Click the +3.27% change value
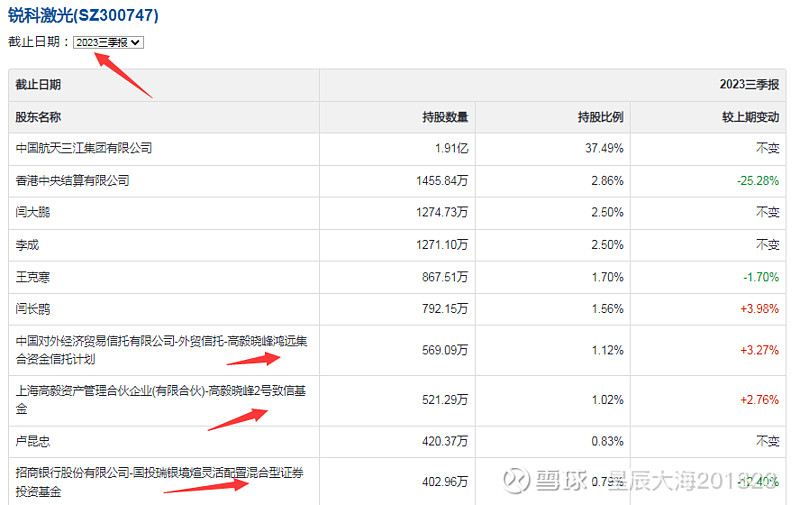The image size is (800, 505). [x=760, y=350]
